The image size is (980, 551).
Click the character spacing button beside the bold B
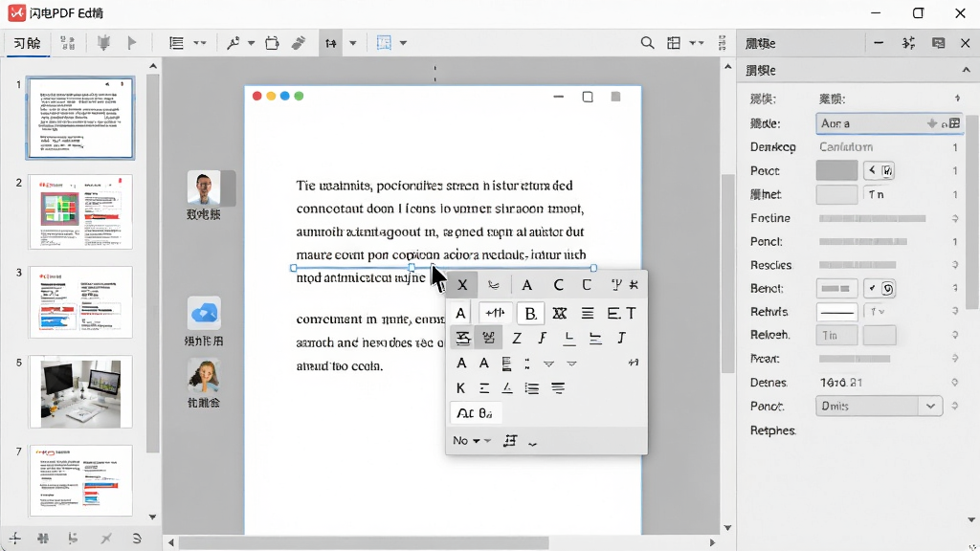(495, 313)
